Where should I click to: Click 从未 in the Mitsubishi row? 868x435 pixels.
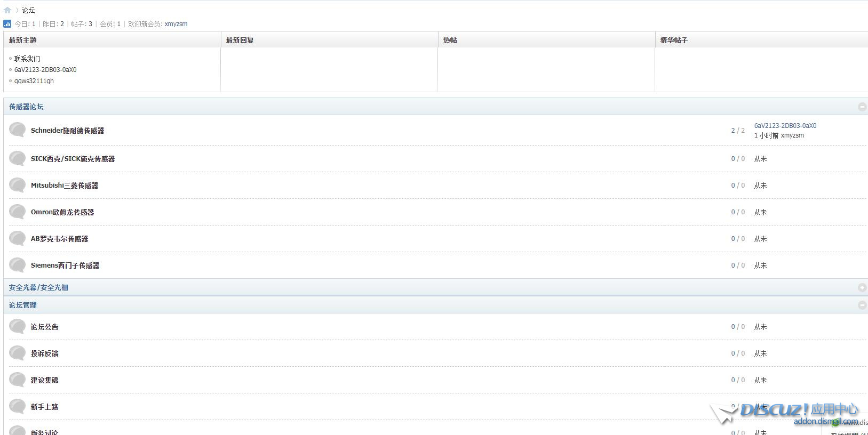point(760,186)
